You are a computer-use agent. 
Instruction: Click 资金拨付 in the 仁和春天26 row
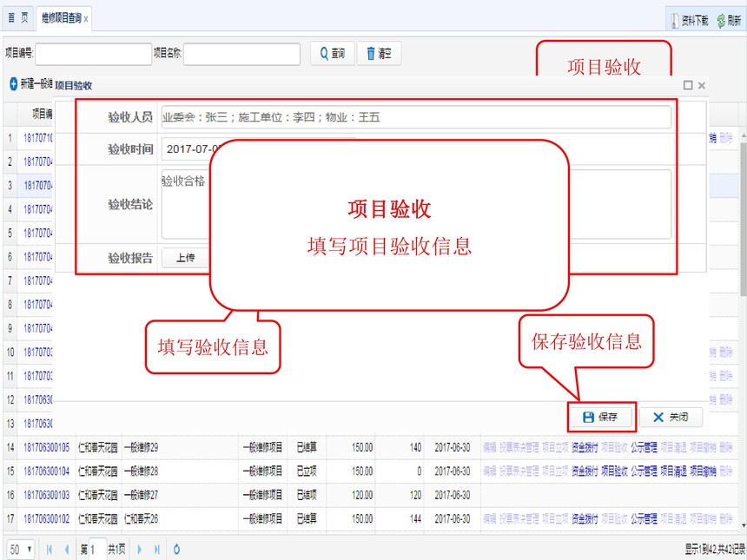(585, 519)
